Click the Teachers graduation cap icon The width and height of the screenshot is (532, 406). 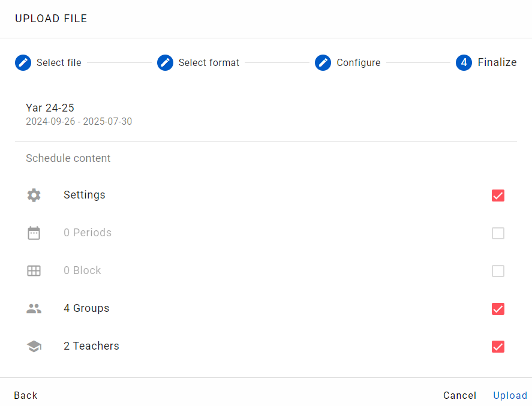point(34,346)
